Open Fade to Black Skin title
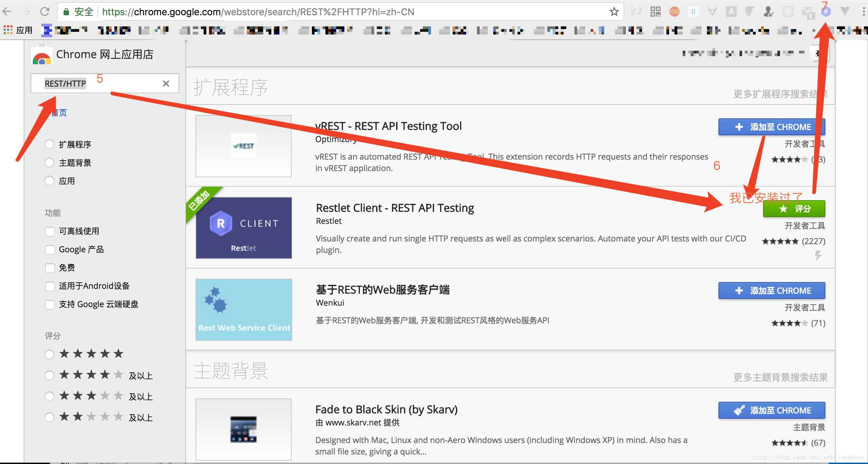Viewport: 868px width, 464px height. click(x=386, y=410)
